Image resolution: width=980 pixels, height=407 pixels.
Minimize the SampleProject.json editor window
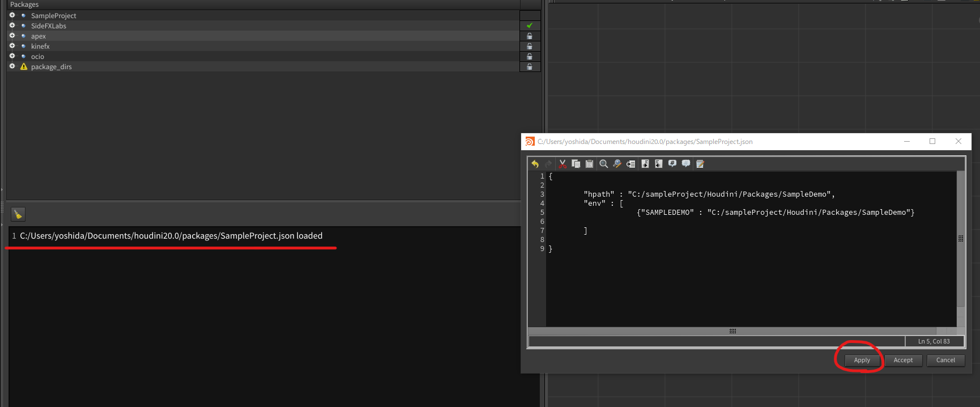click(x=907, y=141)
